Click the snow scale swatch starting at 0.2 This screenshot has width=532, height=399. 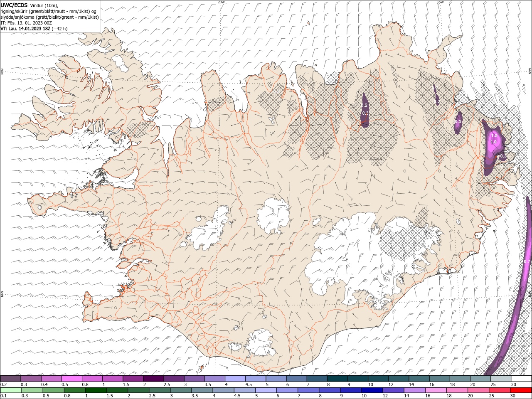tap(10, 379)
